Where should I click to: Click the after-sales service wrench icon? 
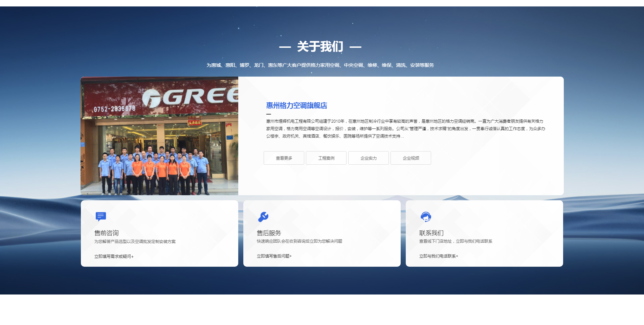[x=263, y=217]
